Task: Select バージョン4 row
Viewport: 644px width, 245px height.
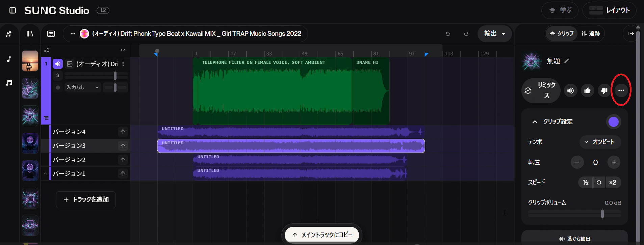Action: pos(85,132)
